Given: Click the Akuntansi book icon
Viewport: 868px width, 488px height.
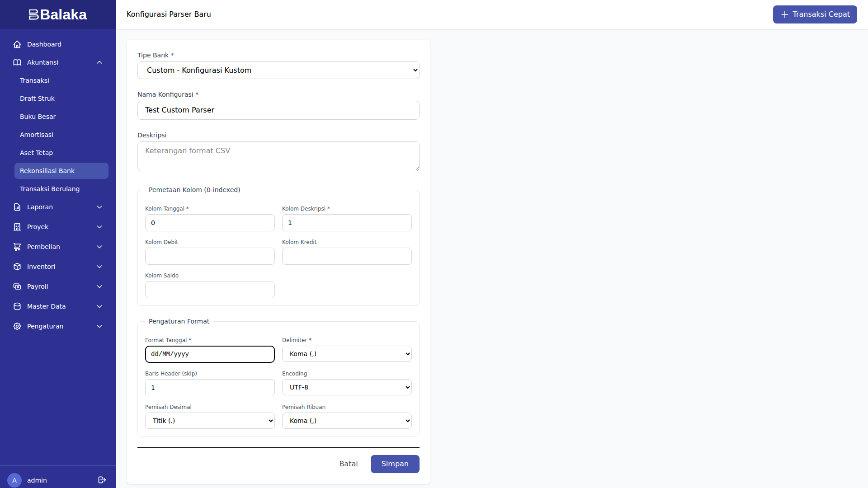Looking at the screenshot, I should pos(17,62).
